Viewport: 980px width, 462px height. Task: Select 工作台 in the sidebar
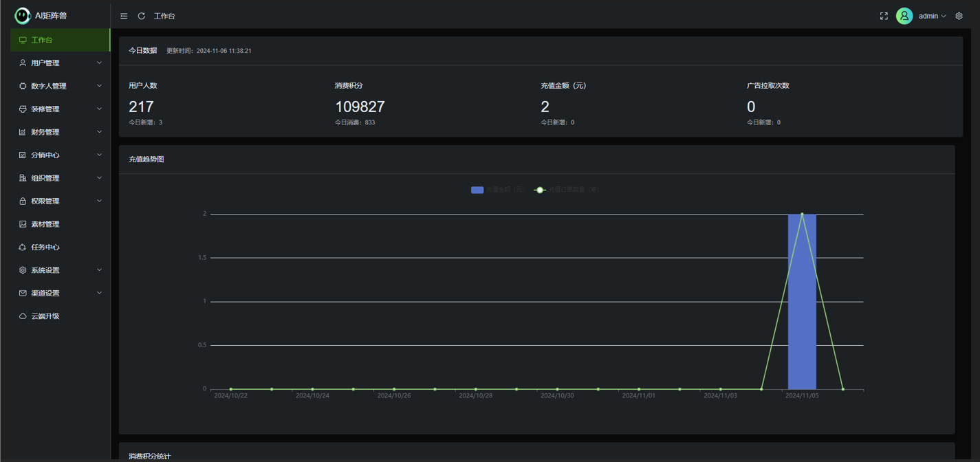tap(60, 40)
